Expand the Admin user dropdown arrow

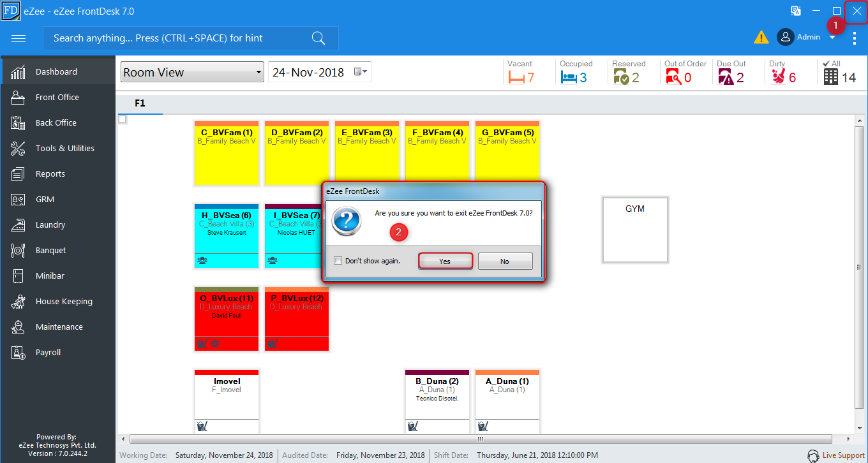coord(832,38)
